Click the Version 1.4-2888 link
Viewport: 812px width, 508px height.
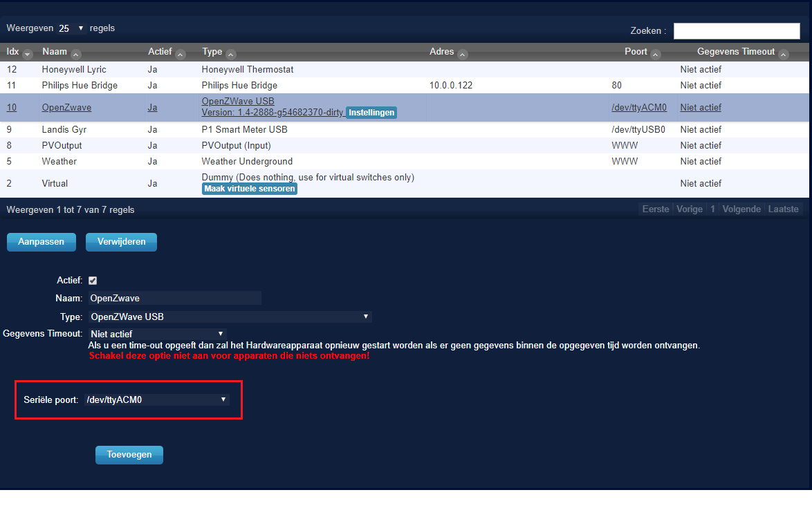point(273,113)
